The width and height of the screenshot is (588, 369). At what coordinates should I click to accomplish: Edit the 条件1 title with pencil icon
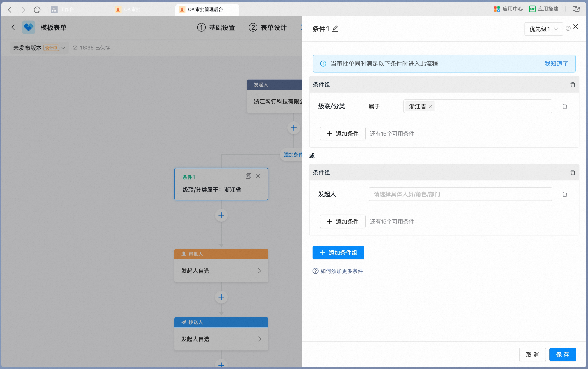pyautogui.click(x=335, y=29)
